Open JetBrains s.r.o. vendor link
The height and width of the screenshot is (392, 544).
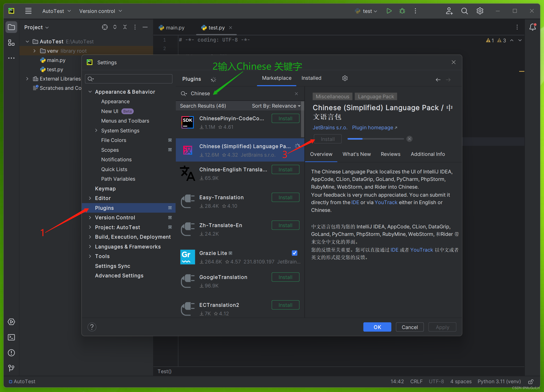tap(330, 127)
